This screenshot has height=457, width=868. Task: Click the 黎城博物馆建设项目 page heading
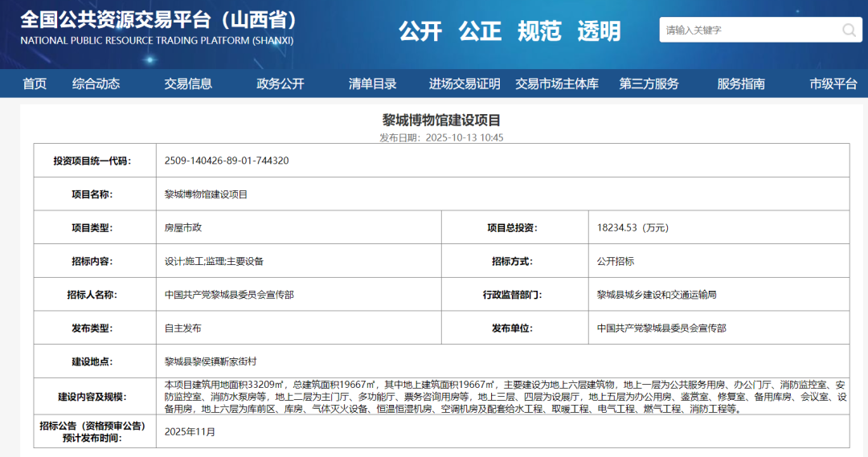441,120
